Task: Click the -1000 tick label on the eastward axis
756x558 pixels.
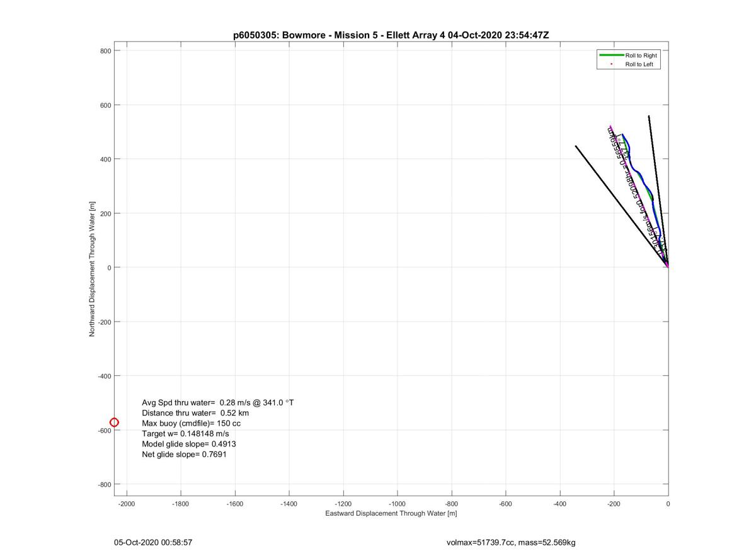Action: pyautogui.click(x=398, y=504)
